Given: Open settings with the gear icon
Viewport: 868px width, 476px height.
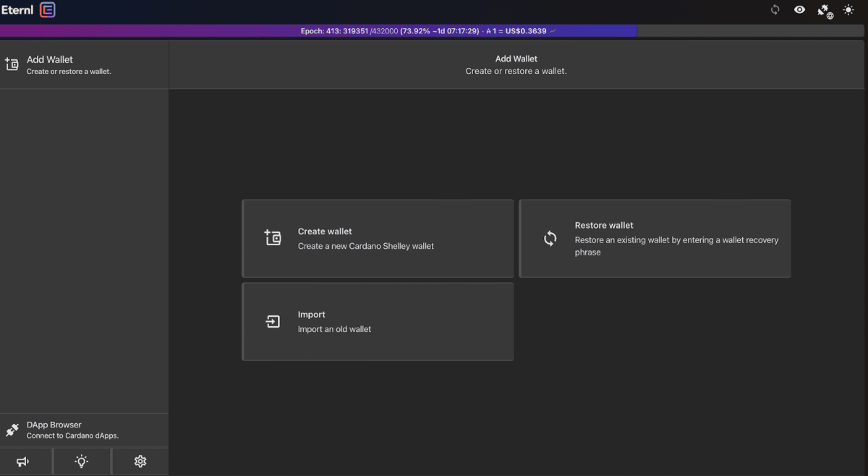Looking at the screenshot, I should (x=140, y=461).
